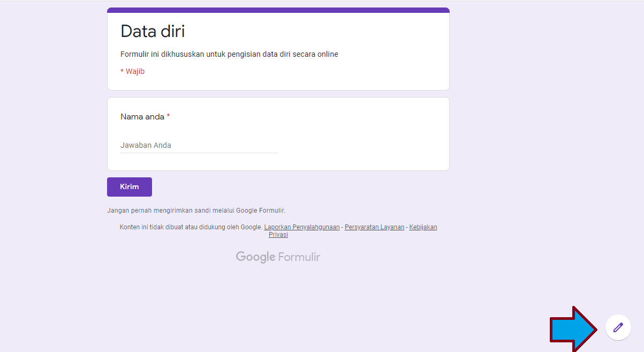Open the Kebijakan Privasi link
The height and width of the screenshot is (352, 644).
423,227
